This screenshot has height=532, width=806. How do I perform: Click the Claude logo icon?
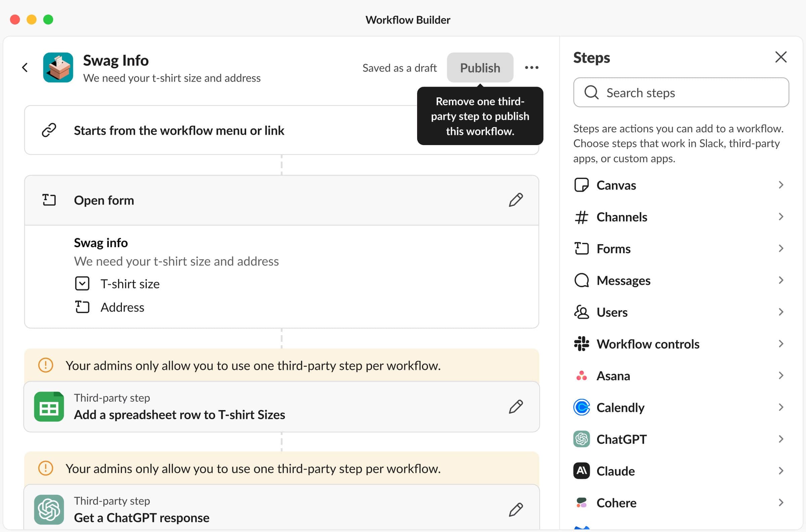coord(581,471)
